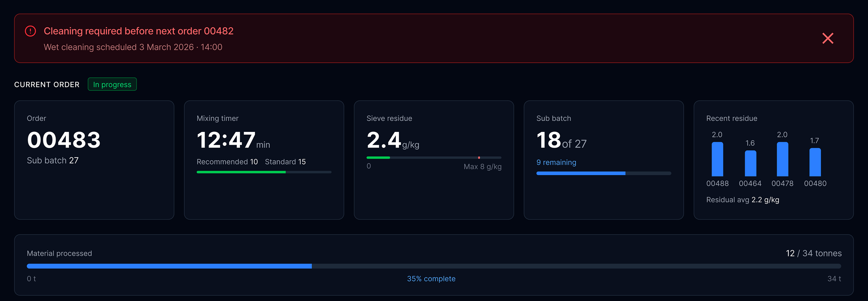Click the '35% complete' label
Screen dimensions: 868x301
click(x=431, y=279)
